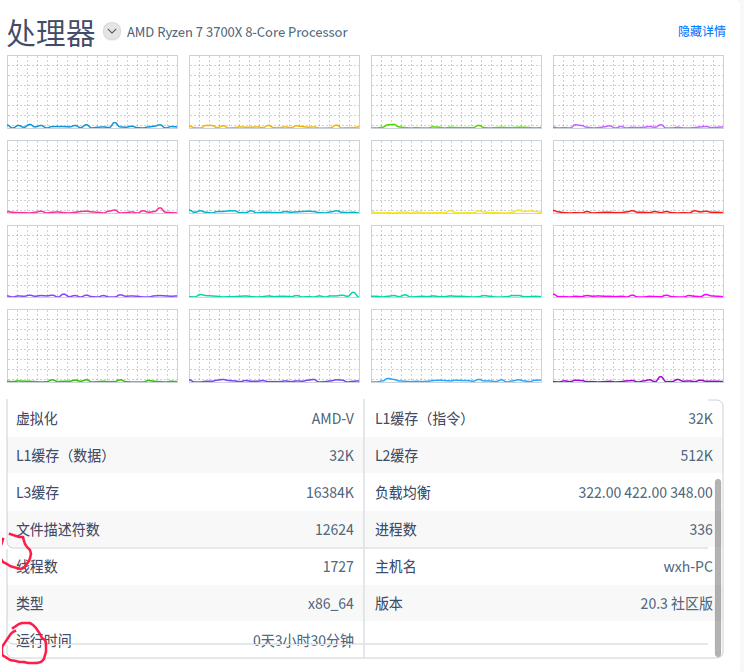Select the orange CPU usage graph
Viewport: 744px width, 672px height.
[x=274, y=92]
